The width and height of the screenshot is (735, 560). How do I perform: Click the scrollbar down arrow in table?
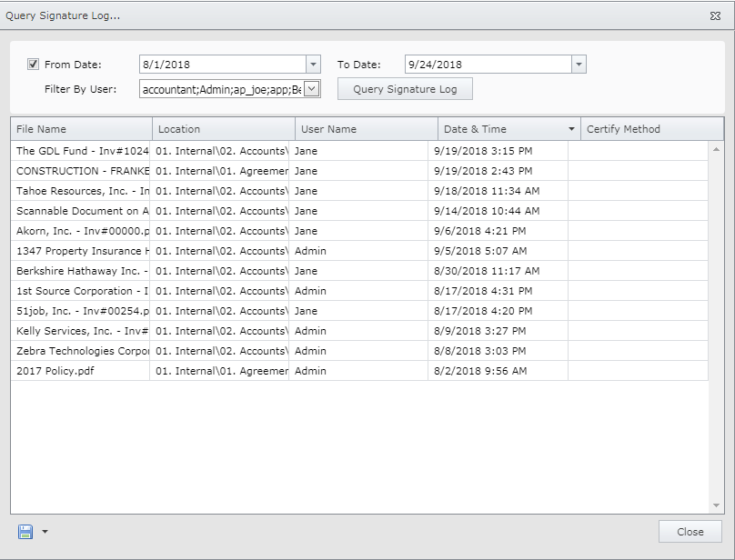(717, 505)
